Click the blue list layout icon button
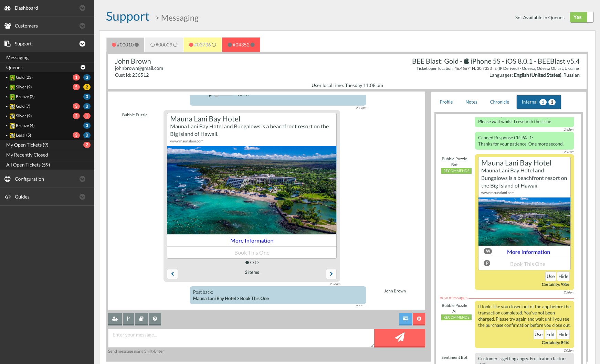This screenshot has height=364, width=600. point(406,319)
